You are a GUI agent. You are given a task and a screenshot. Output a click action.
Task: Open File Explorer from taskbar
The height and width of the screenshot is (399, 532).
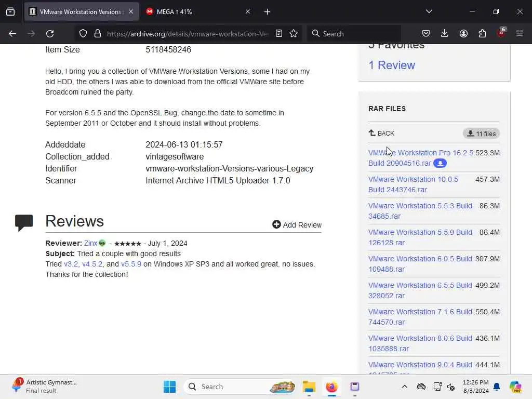pos(309,387)
